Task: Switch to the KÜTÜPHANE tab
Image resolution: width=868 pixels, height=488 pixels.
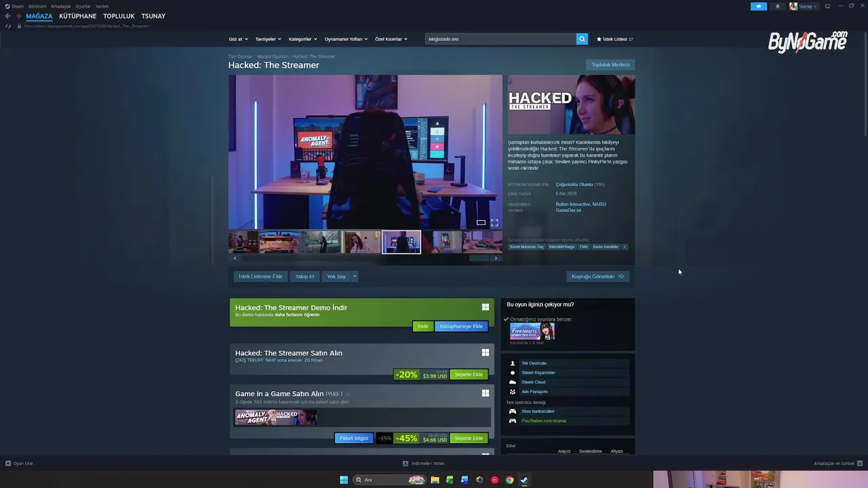Action: coord(78,16)
